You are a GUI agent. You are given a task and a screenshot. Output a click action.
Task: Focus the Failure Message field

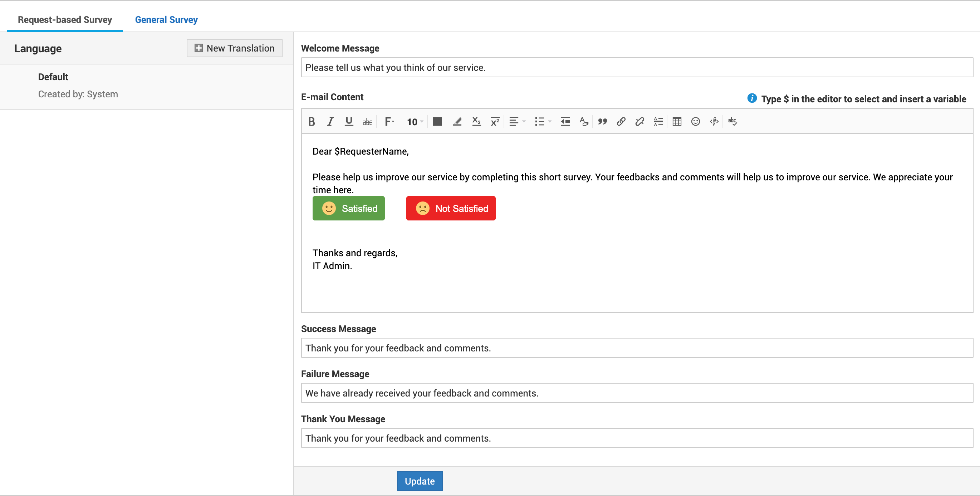[637, 393]
